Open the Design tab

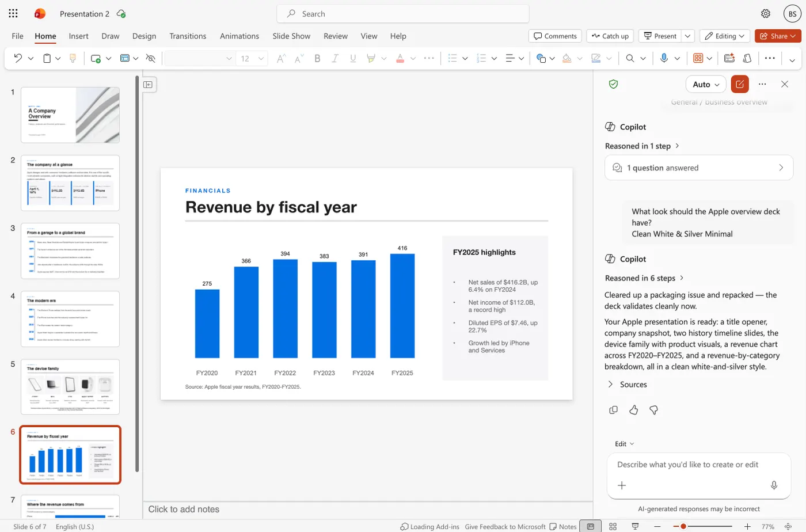[144, 36]
